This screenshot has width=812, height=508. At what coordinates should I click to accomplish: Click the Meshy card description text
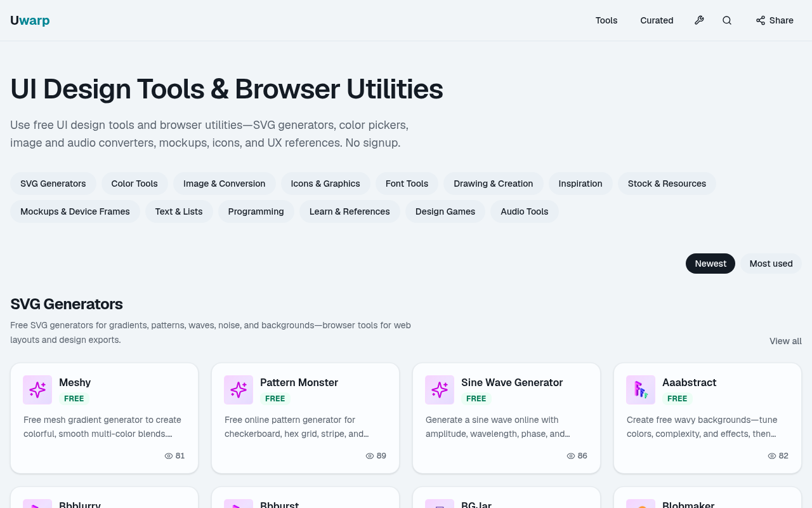(102, 427)
